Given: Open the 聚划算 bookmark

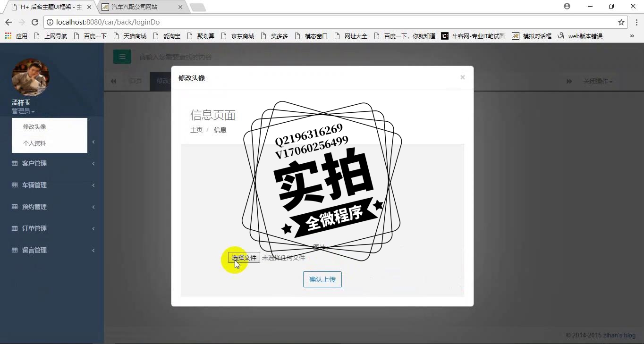Looking at the screenshot, I should coord(201,36).
